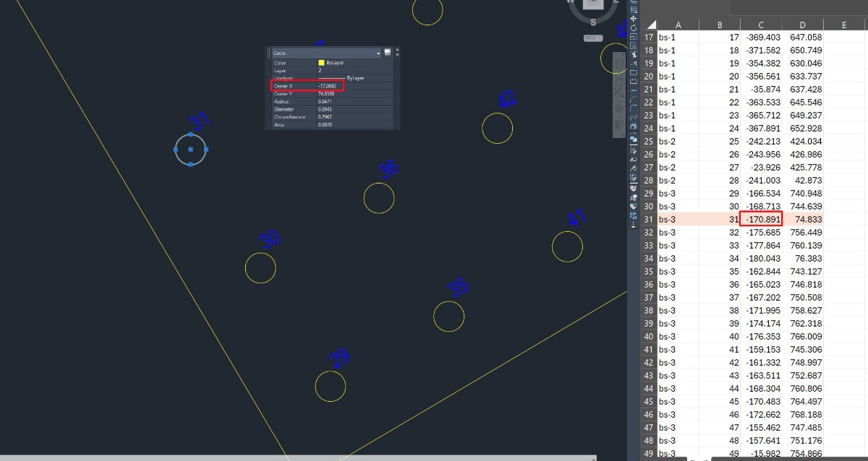Click the Customize icon in Quick Properties

(x=388, y=52)
